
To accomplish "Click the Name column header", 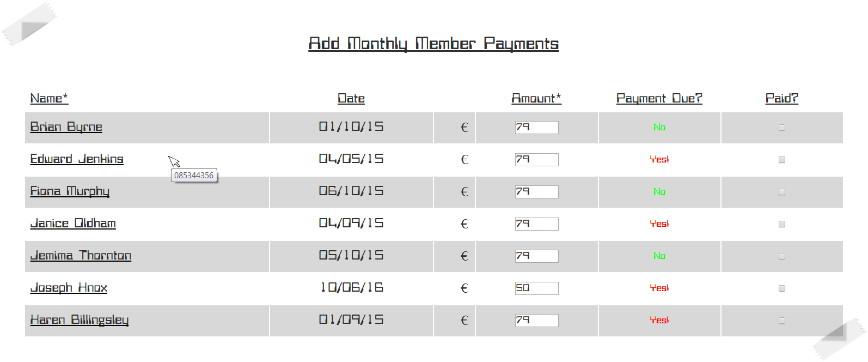I will click(49, 99).
